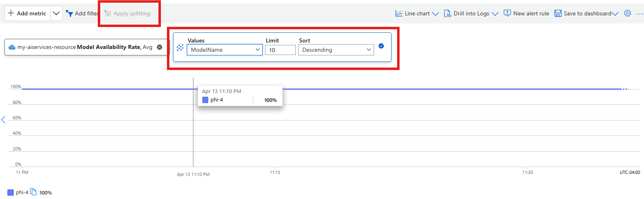Expand Save to dashboard chevron

[615, 14]
